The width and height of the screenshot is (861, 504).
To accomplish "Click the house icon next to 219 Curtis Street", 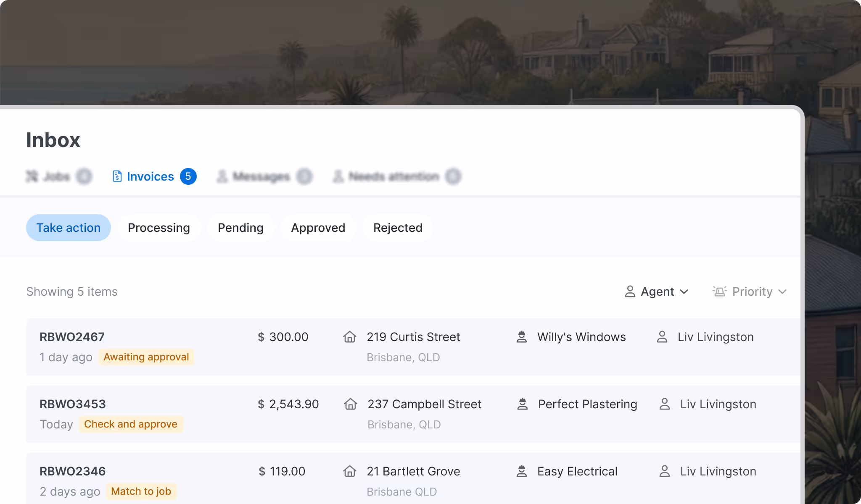I will (x=350, y=337).
